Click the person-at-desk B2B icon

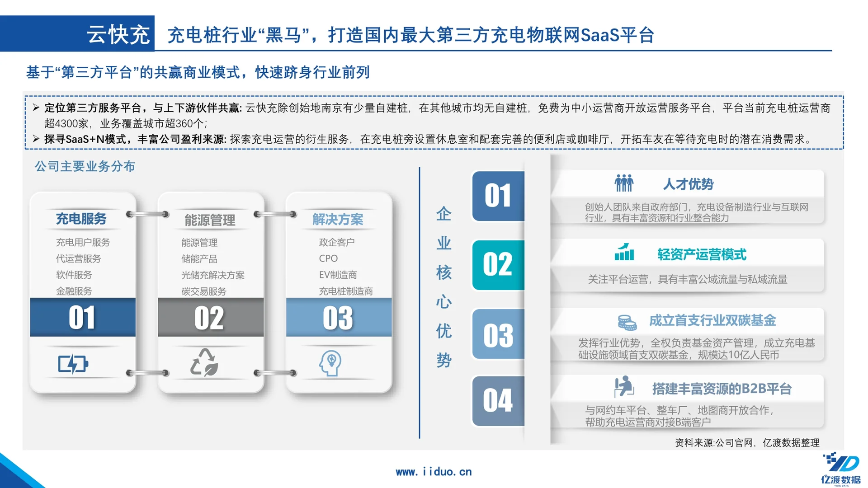coord(624,387)
